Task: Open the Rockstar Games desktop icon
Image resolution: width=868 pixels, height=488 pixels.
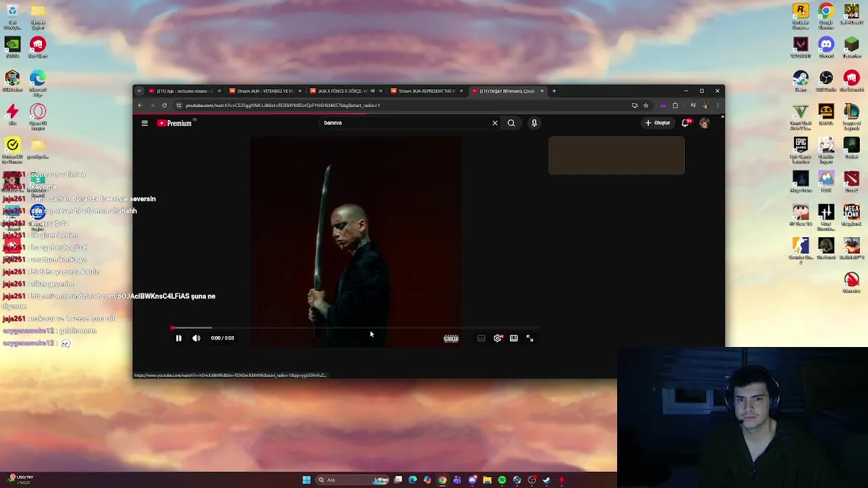Action: (x=801, y=15)
